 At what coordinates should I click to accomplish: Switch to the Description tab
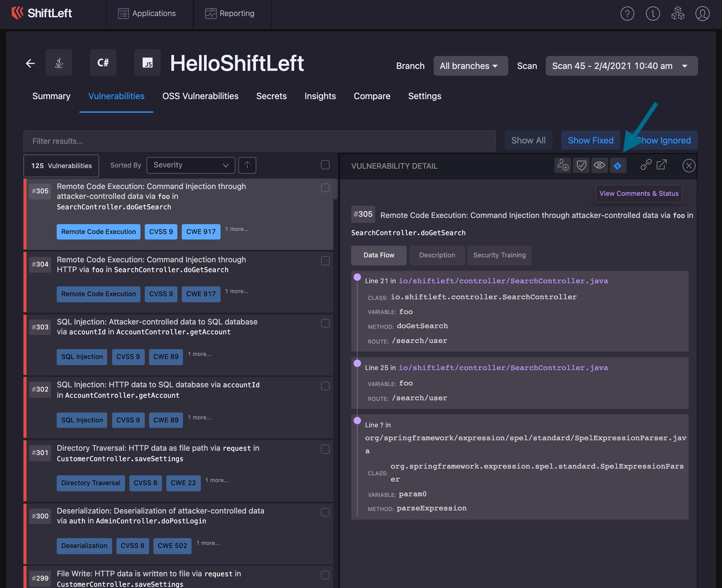tap(437, 255)
